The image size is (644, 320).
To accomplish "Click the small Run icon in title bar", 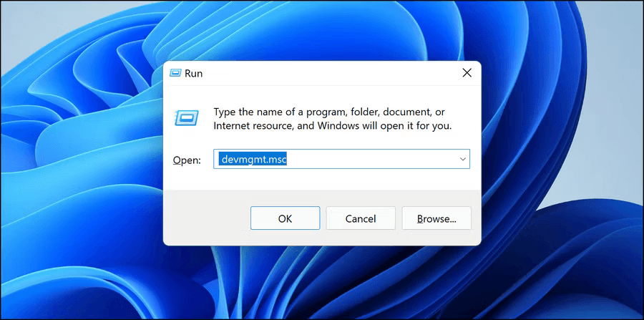I will [x=175, y=74].
